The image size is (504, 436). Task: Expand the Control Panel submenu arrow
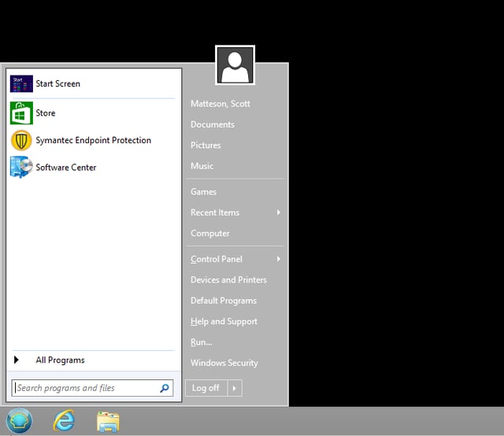[278, 259]
